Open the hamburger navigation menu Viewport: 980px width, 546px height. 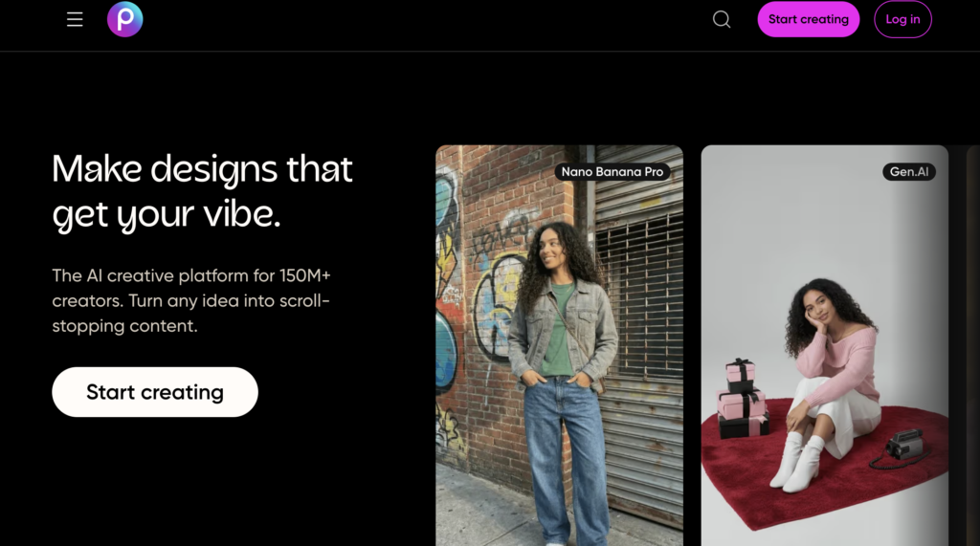point(75,19)
